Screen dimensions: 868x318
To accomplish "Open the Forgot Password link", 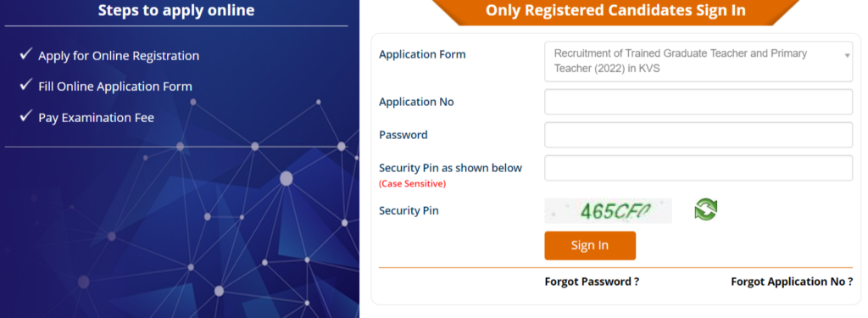I will 592,282.
